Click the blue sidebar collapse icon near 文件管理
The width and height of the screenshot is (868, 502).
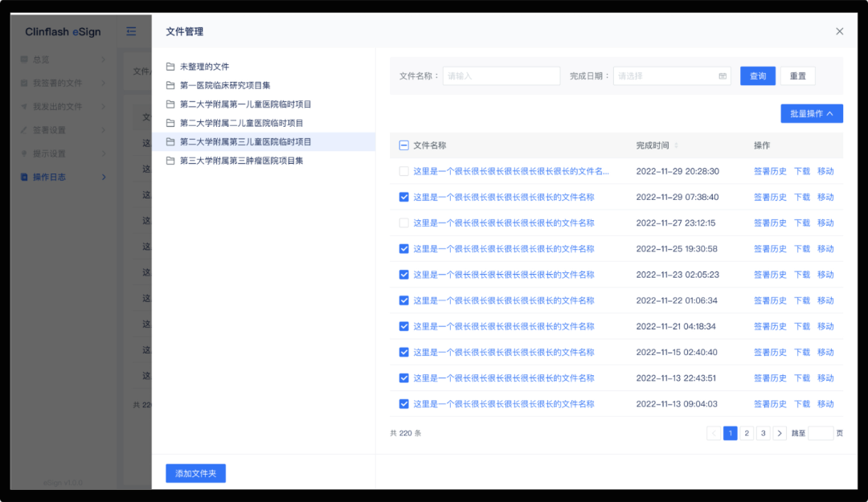pos(131,31)
